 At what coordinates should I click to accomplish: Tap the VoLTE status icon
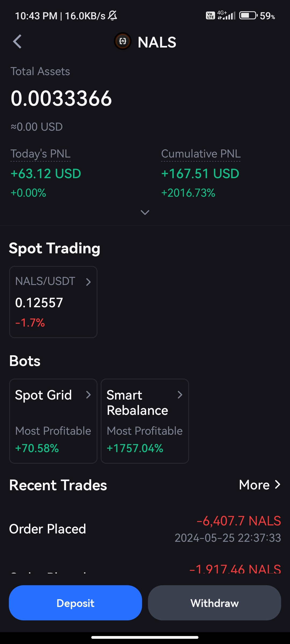coord(211,16)
